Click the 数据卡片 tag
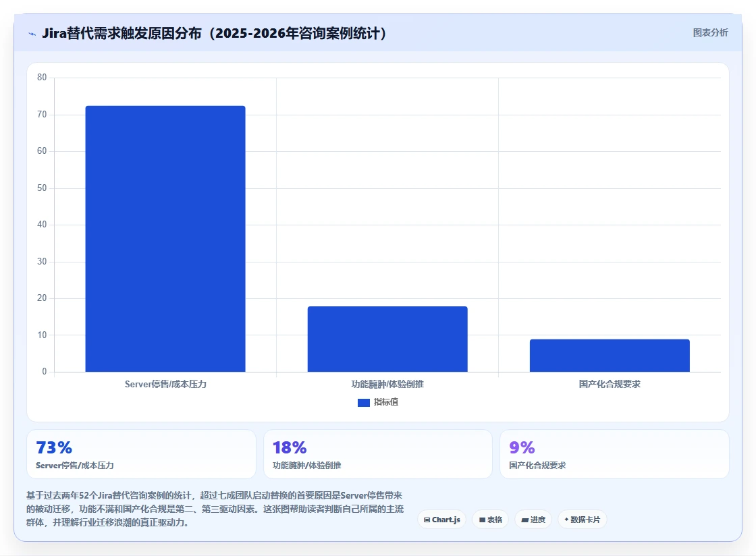Screen dimensions: 756x556 tap(582, 520)
